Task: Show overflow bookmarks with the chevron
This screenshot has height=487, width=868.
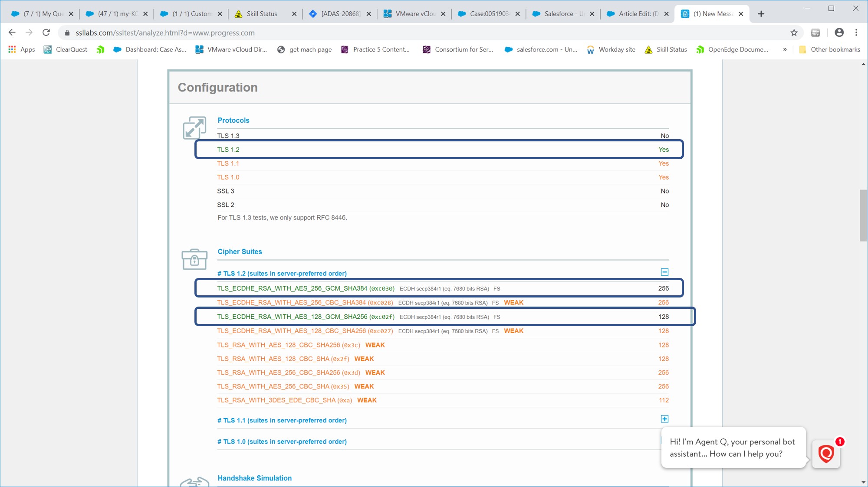Action: (785, 49)
